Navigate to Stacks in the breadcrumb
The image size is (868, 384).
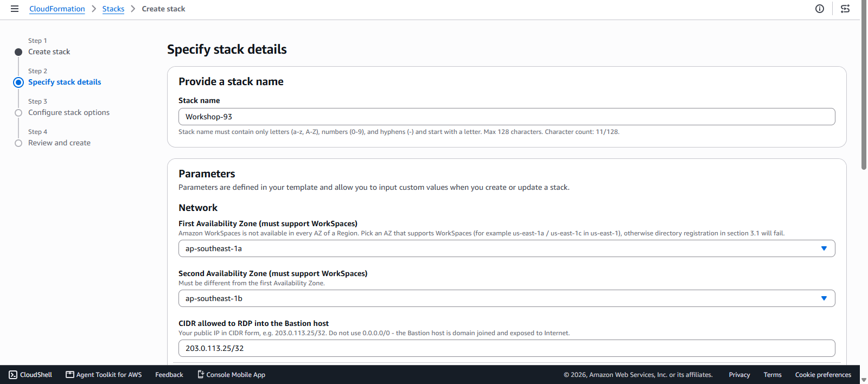pos(113,9)
